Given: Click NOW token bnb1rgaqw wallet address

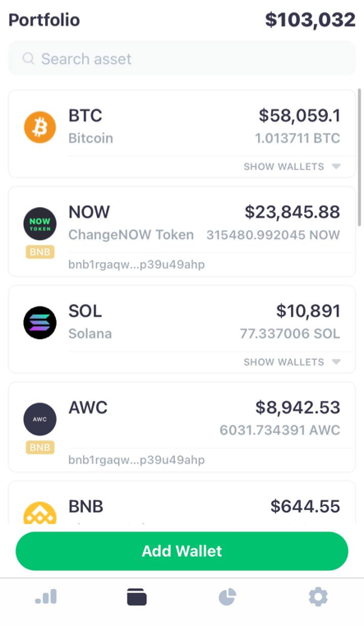Looking at the screenshot, I should tap(136, 265).
